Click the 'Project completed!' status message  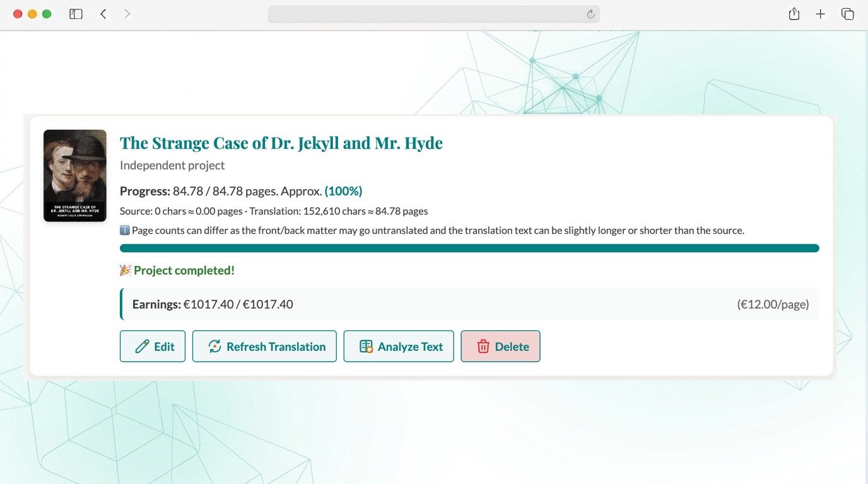tap(177, 270)
